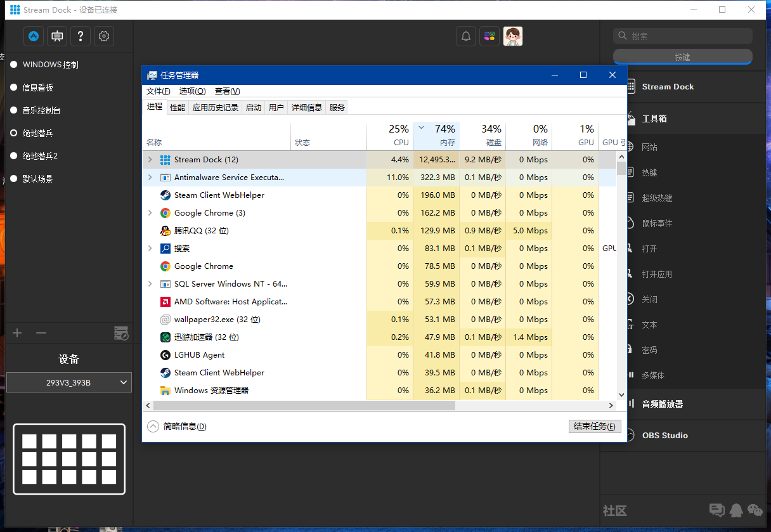Open the community forum chat icon

click(716, 510)
